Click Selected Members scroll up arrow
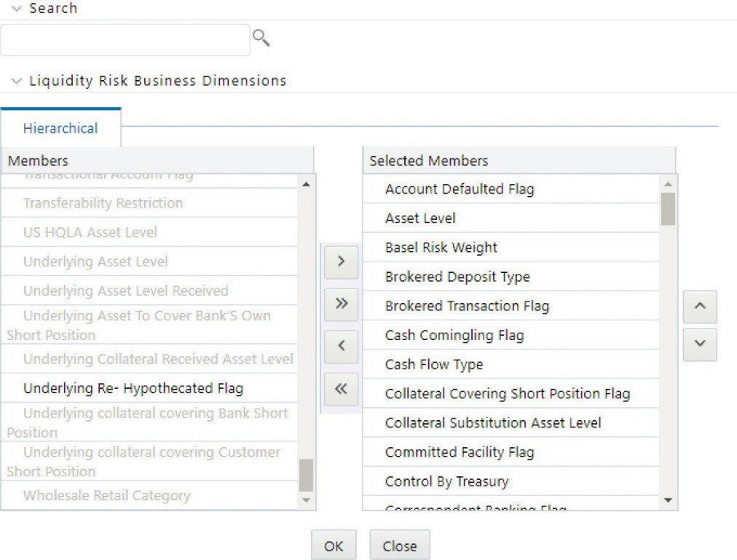Screen dimensions: 737x560 668,184
